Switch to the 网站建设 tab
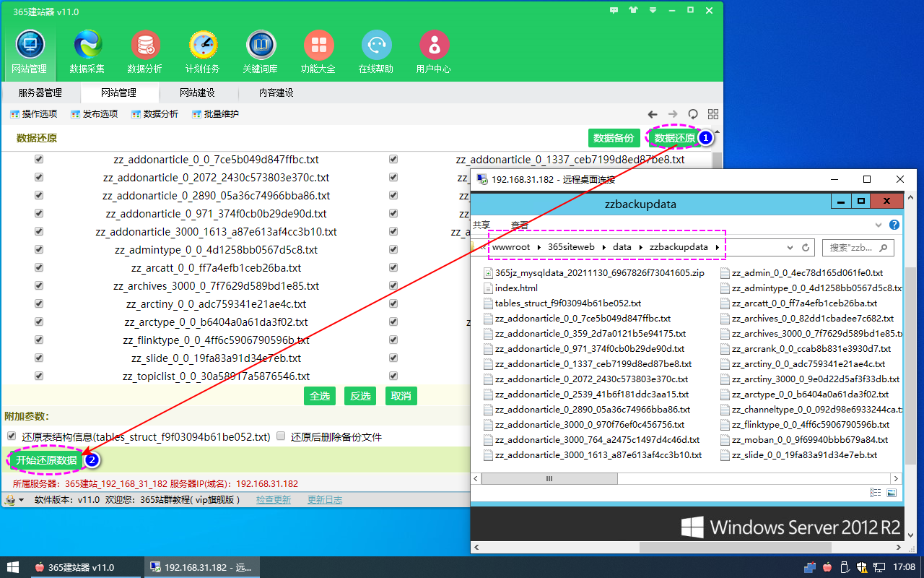This screenshot has width=924, height=578. click(197, 92)
